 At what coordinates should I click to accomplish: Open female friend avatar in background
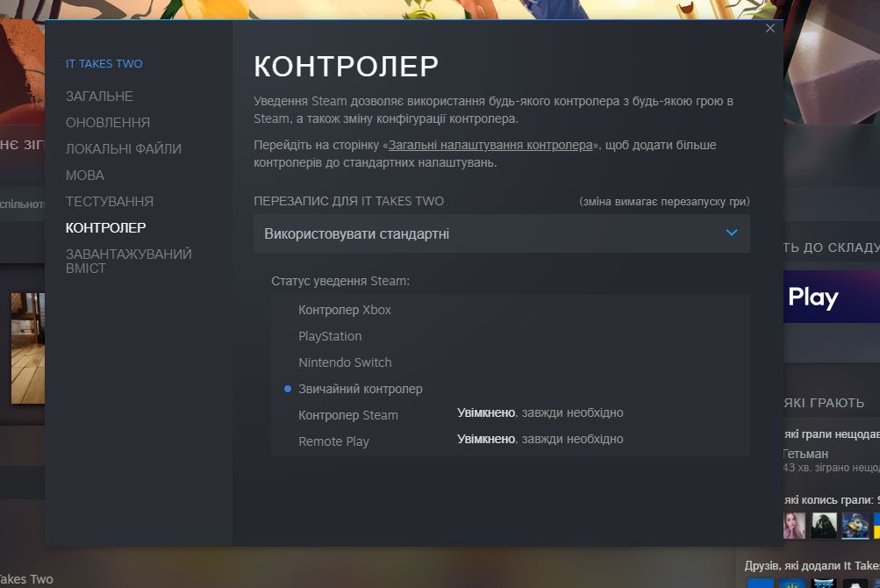(794, 526)
